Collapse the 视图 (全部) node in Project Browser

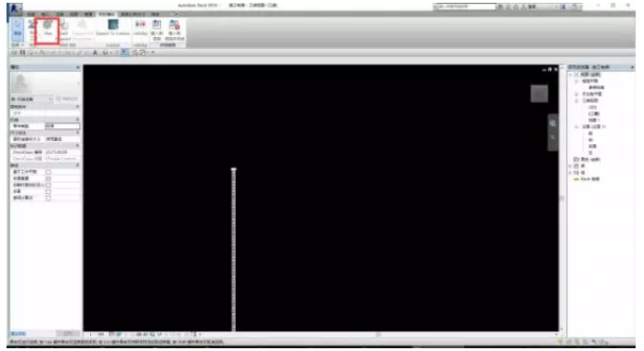pyautogui.click(x=571, y=74)
